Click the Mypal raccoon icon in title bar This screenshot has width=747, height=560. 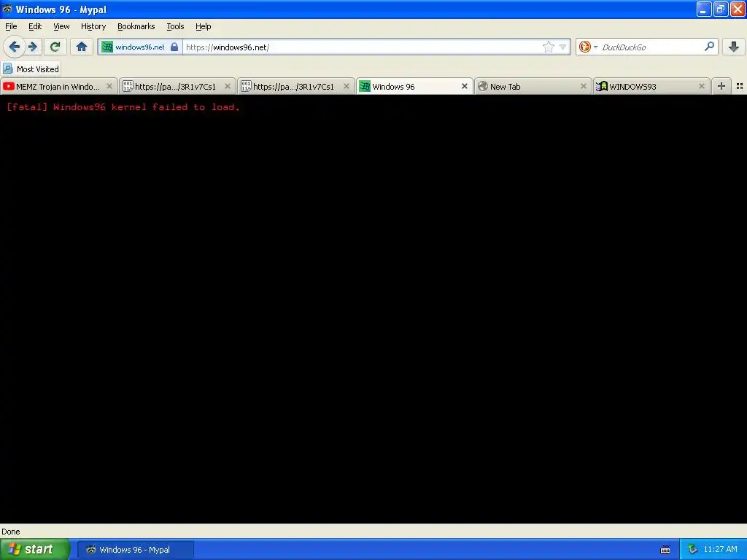[x=7, y=9]
